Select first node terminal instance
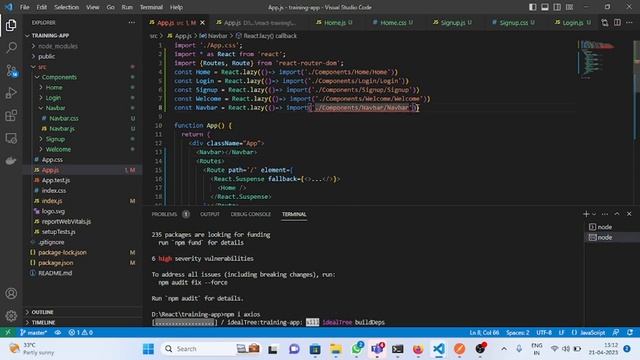The image size is (640, 360). point(605,227)
